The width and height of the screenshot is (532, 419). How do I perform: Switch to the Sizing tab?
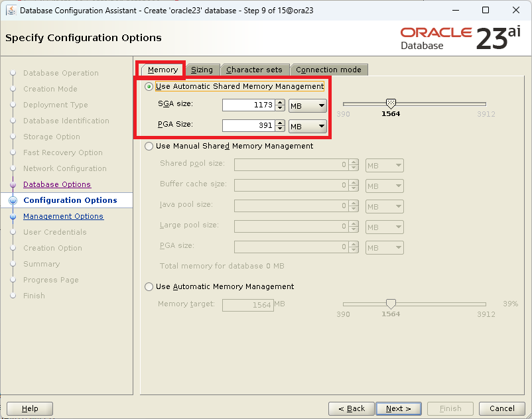[x=202, y=70]
